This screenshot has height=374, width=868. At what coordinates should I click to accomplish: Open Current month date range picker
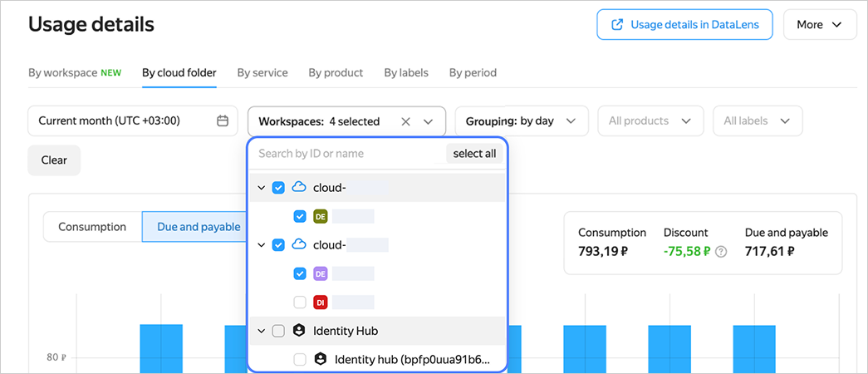point(133,121)
